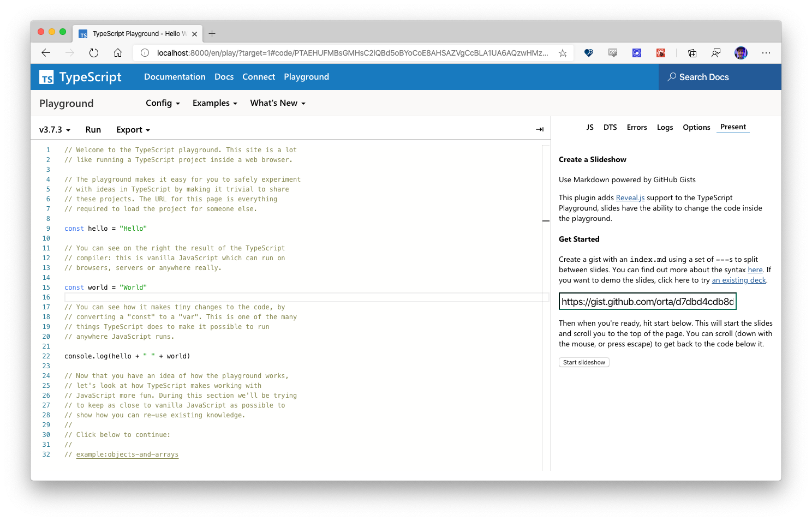Image resolution: width=812 pixels, height=521 pixels.
Task: Click the editor vertical scrollbar
Action: point(546,308)
